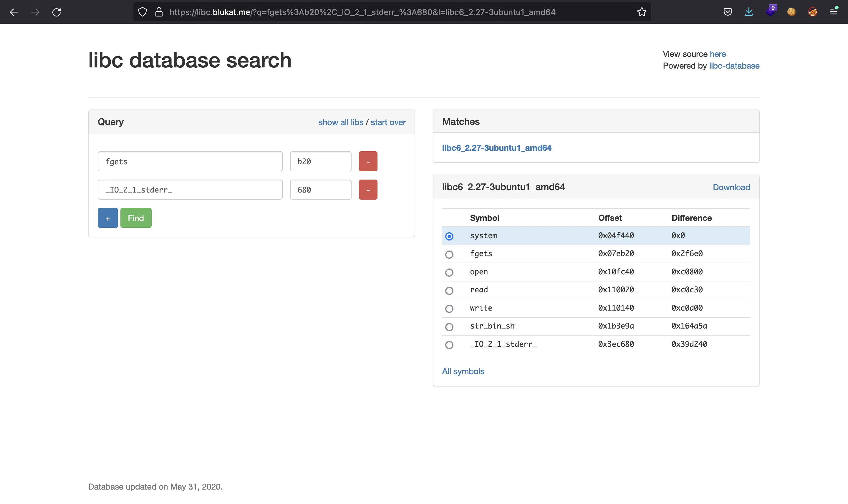Screen dimensions: 848x504
Task: Select the _IO_2_1_stderr_ radio button
Action: click(449, 345)
